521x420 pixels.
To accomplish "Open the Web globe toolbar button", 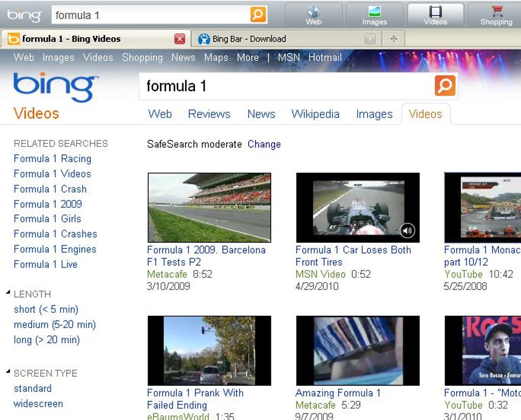I will 313,15.
